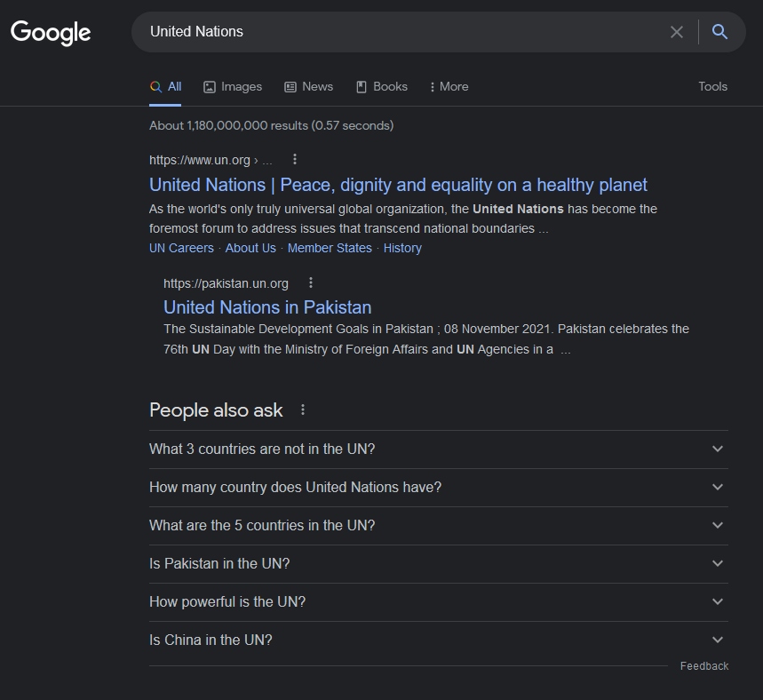The image size is (763, 700).
Task: Click the 'People also ask' heading
Action: (x=216, y=410)
